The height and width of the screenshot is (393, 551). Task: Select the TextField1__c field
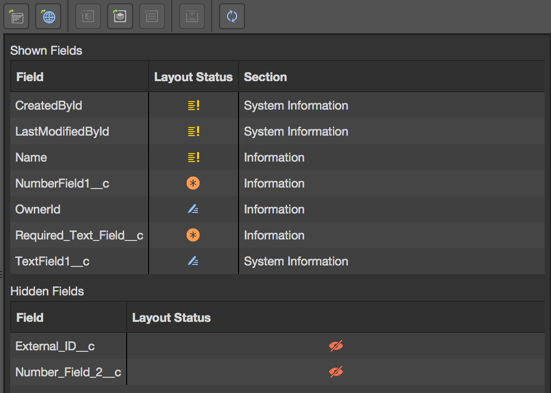tap(79, 261)
